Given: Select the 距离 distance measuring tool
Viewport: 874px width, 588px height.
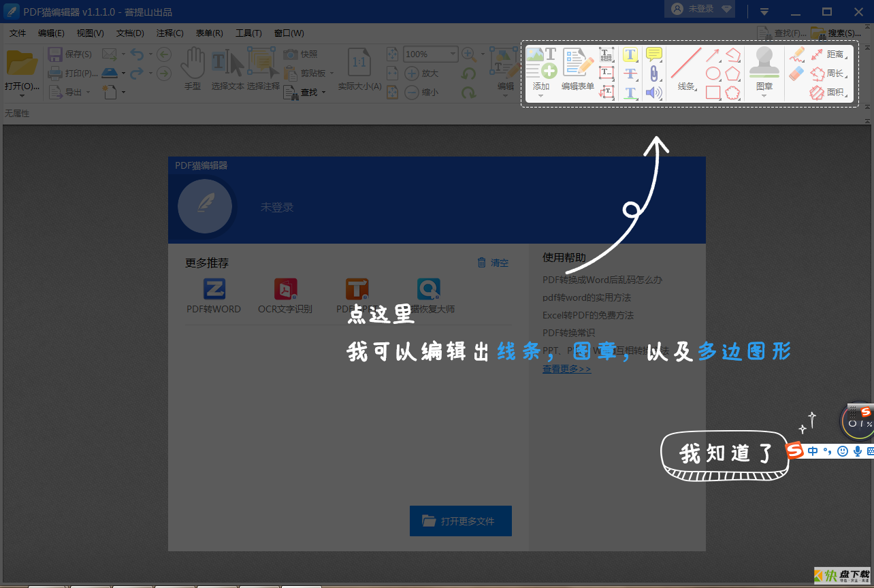Looking at the screenshot, I should click(828, 54).
